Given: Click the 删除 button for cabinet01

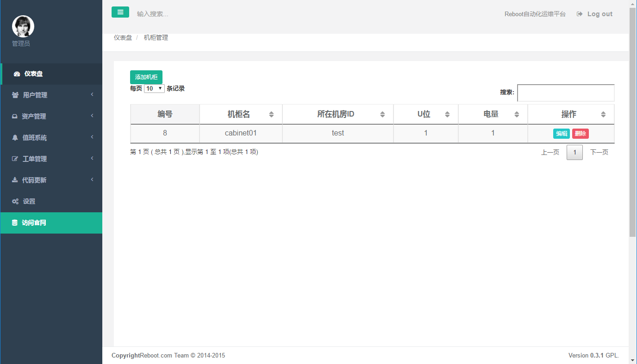Looking at the screenshot, I should (580, 133).
